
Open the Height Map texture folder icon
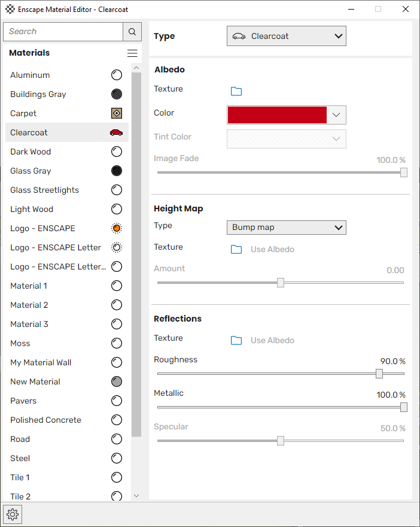pyautogui.click(x=236, y=249)
